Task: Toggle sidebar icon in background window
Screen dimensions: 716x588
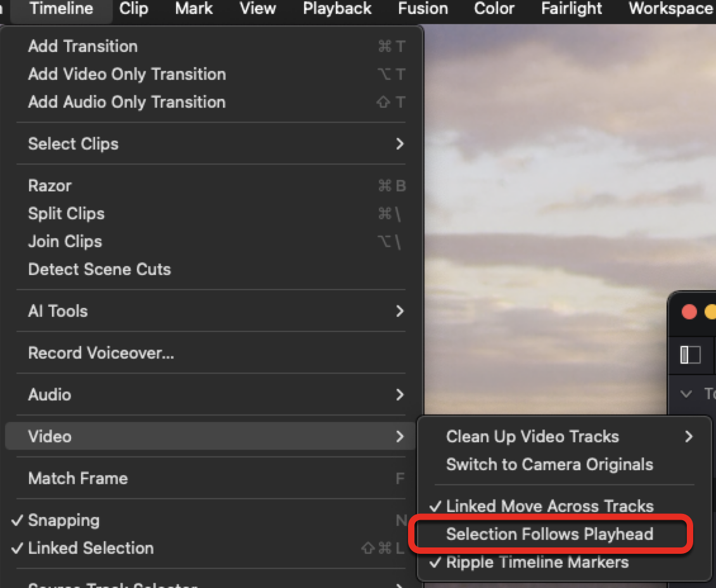Action: pos(691,355)
